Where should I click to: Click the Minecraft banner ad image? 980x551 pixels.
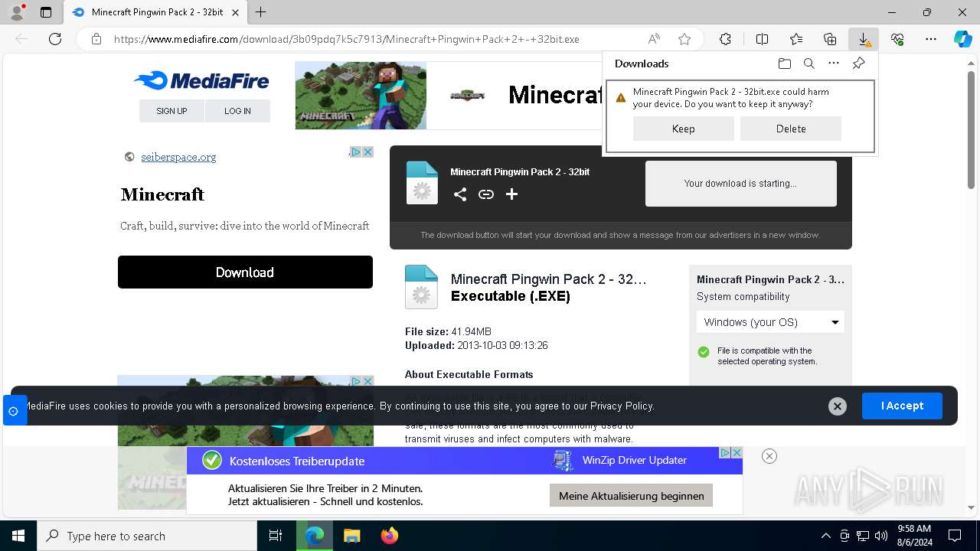(x=361, y=96)
